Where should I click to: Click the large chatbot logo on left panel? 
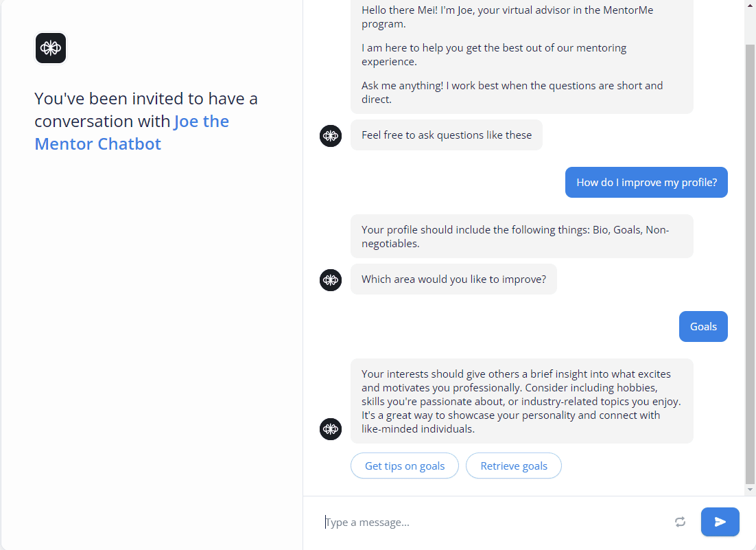[x=51, y=48]
